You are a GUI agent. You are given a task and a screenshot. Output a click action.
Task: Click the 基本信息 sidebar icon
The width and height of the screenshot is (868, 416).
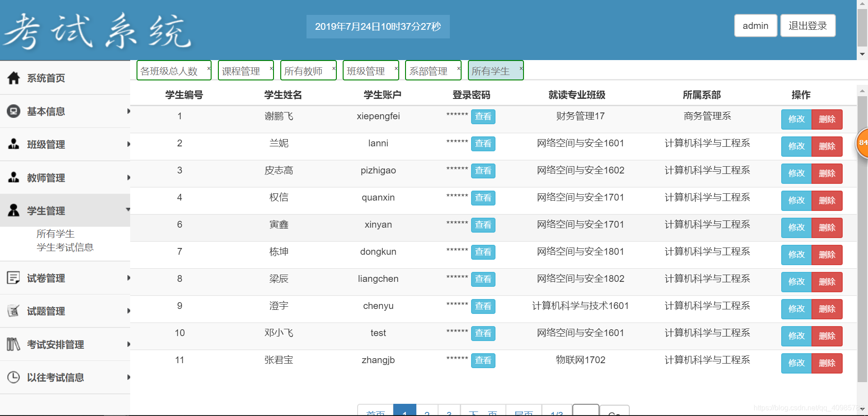[x=14, y=111]
